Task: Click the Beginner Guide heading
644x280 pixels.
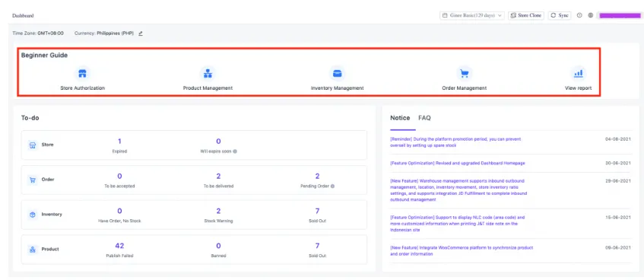Action: point(44,55)
